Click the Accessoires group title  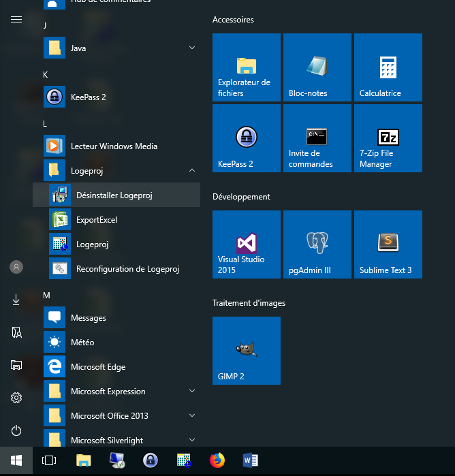point(233,20)
